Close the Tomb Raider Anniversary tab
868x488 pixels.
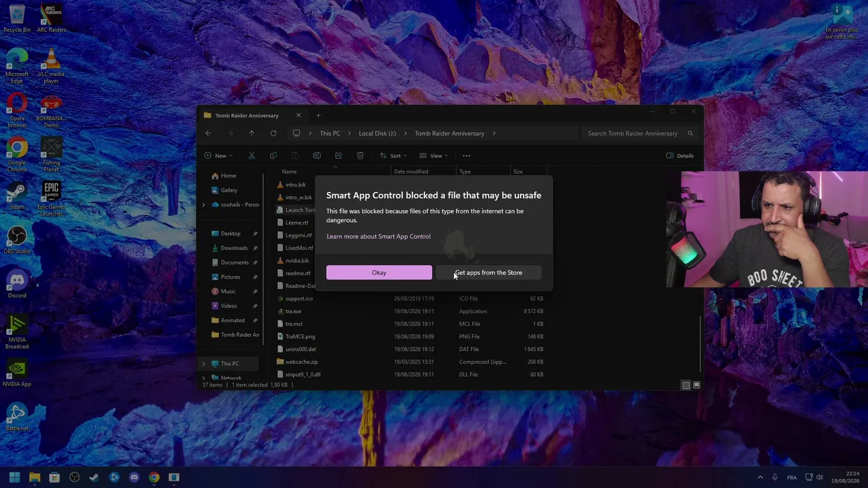click(298, 115)
